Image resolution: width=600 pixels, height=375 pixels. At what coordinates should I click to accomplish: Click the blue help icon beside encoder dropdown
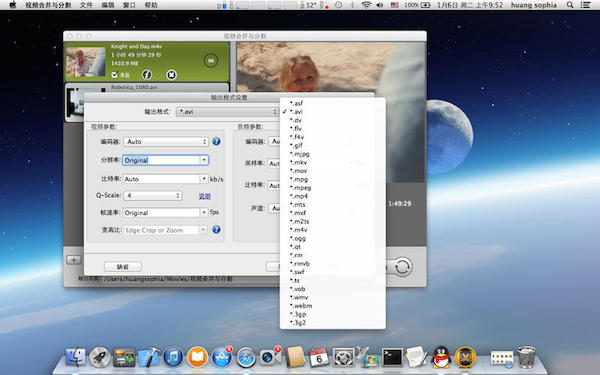[x=216, y=141]
